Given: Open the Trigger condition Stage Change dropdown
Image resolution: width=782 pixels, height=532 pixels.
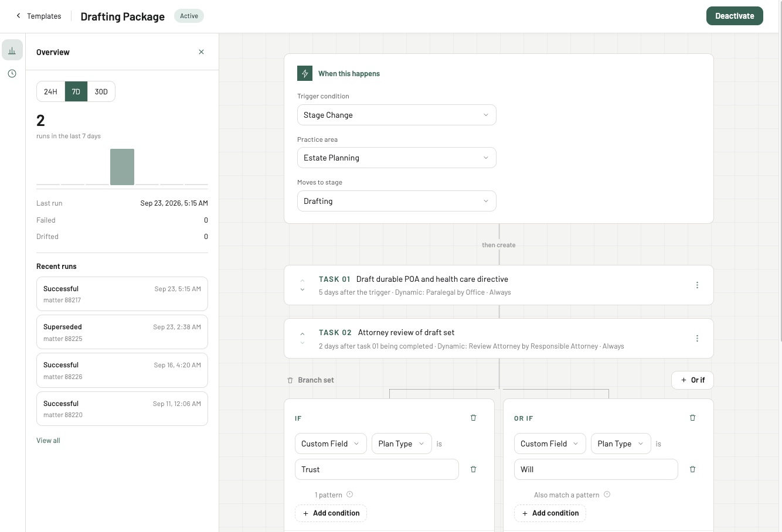Looking at the screenshot, I should coord(396,115).
